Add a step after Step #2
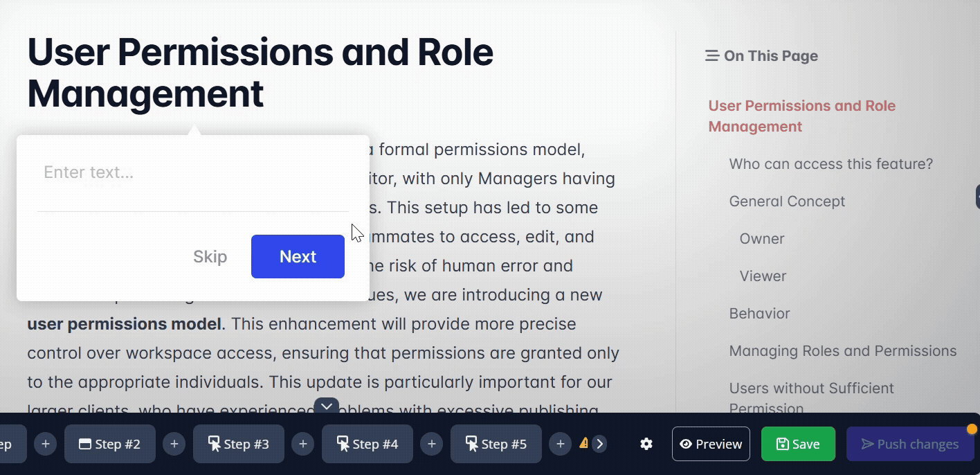Viewport: 980px width, 475px height. [174, 444]
